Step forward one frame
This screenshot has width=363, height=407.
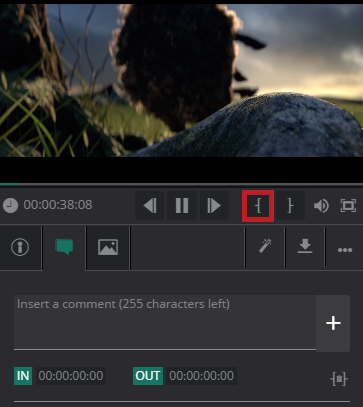[214, 205]
